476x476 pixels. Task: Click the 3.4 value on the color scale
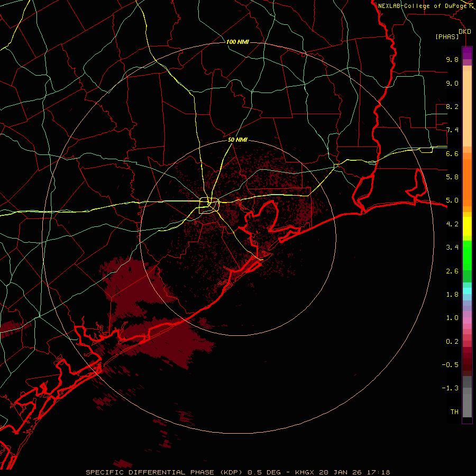click(x=452, y=248)
